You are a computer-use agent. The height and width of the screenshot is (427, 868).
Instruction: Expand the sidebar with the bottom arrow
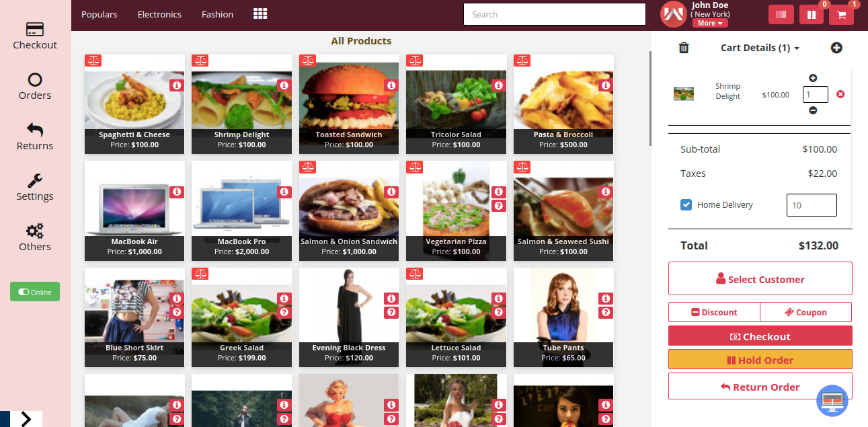[25, 418]
